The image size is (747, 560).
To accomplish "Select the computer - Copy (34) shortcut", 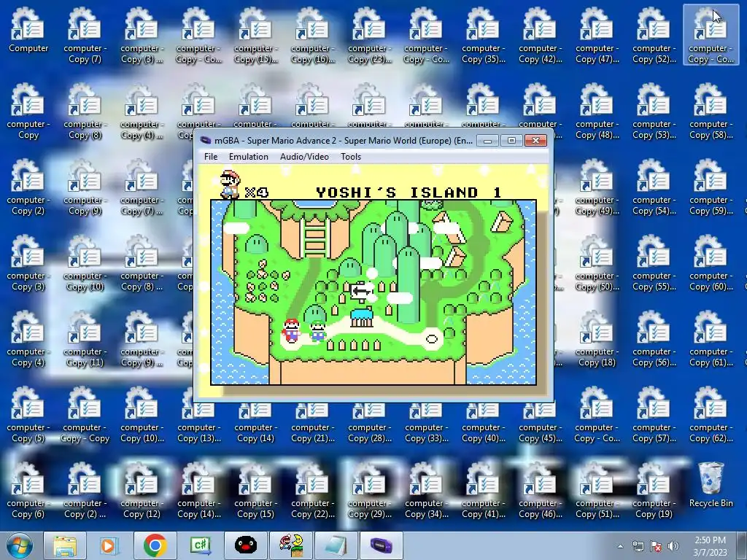I will 426,490.
